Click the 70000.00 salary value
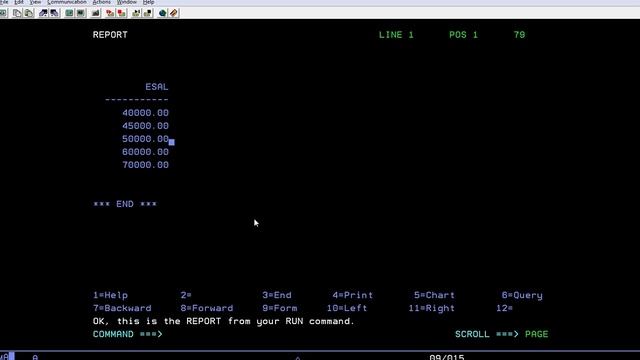This screenshot has height=360, width=640. (x=145, y=165)
